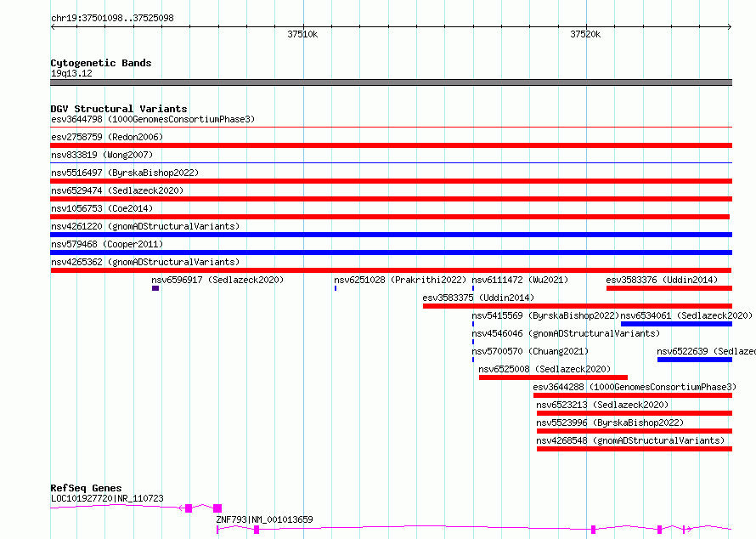Click the nsv5516497 (ByrskaBishop2022) label
Screen dimensions: 756x539
coord(125,173)
